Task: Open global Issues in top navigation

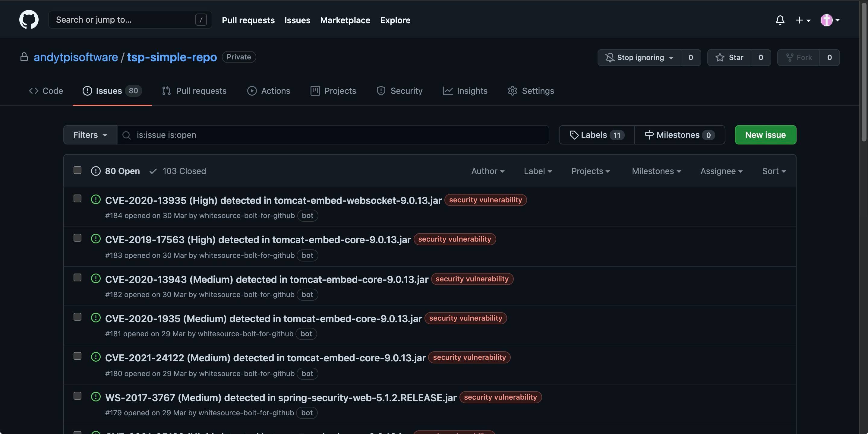Action: tap(297, 20)
